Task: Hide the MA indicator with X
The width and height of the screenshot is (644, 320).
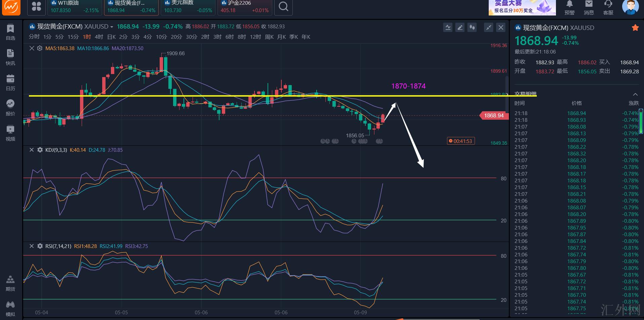Action: [x=32, y=48]
